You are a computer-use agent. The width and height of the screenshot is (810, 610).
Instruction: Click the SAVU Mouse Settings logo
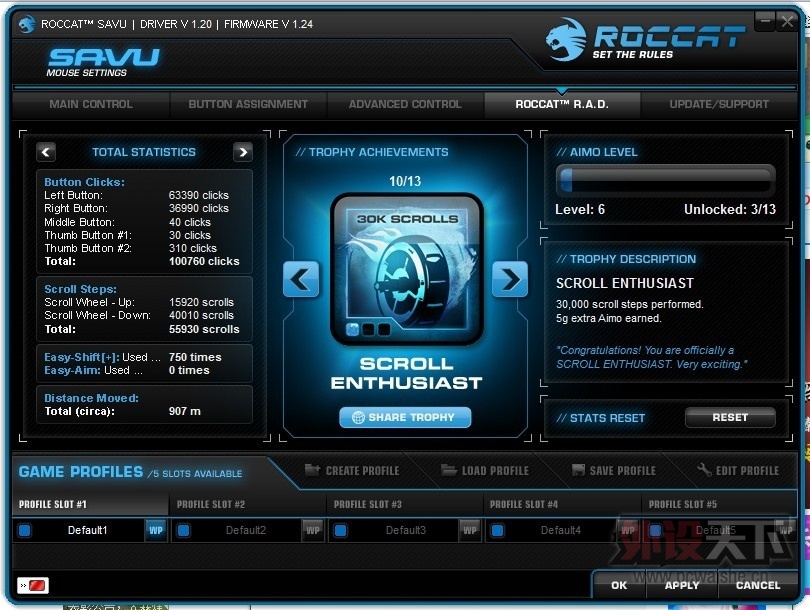[x=103, y=62]
